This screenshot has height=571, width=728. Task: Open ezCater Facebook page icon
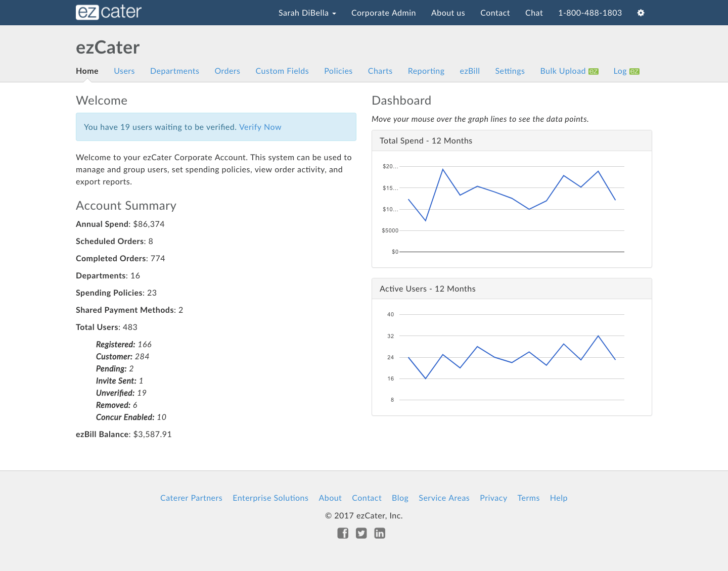coord(343,533)
